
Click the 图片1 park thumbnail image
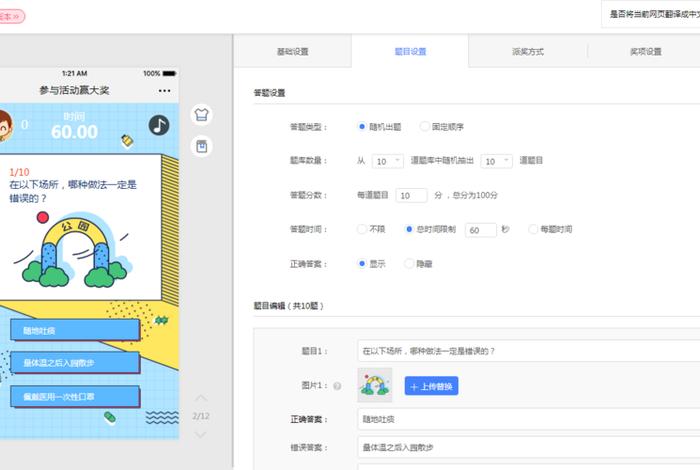tap(375, 385)
